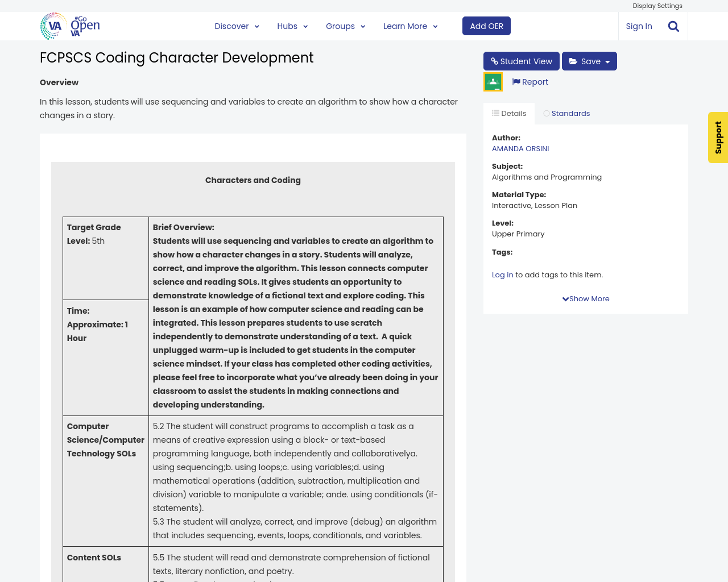The width and height of the screenshot is (728, 582).
Task: Open the Learn More dropdown
Action: [x=410, y=26]
